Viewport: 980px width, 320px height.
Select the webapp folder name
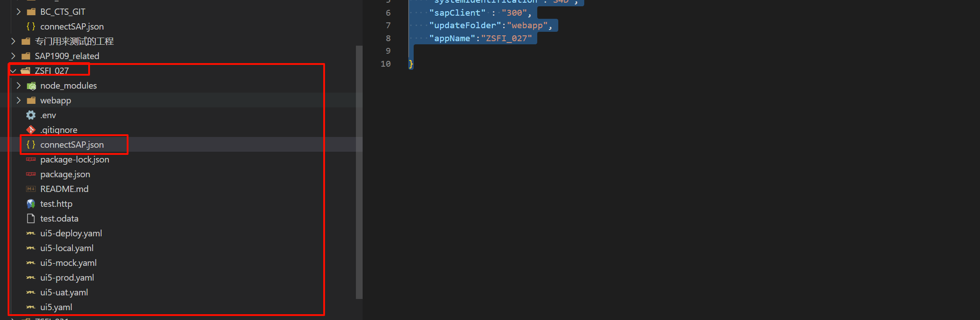point(56,100)
